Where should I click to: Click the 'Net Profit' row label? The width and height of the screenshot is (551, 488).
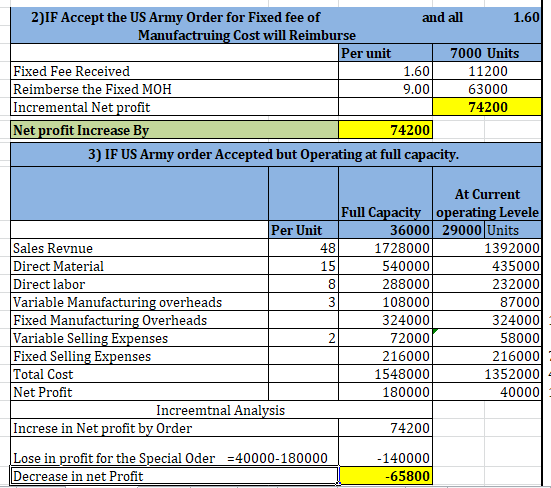pos(140,392)
